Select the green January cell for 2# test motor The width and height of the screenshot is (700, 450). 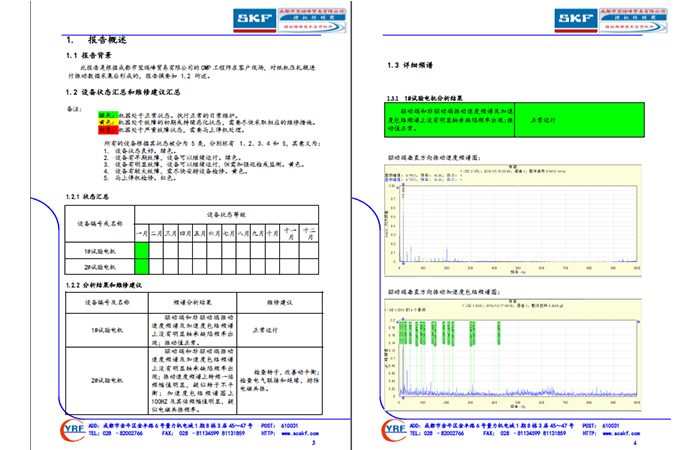pyautogui.click(x=141, y=266)
